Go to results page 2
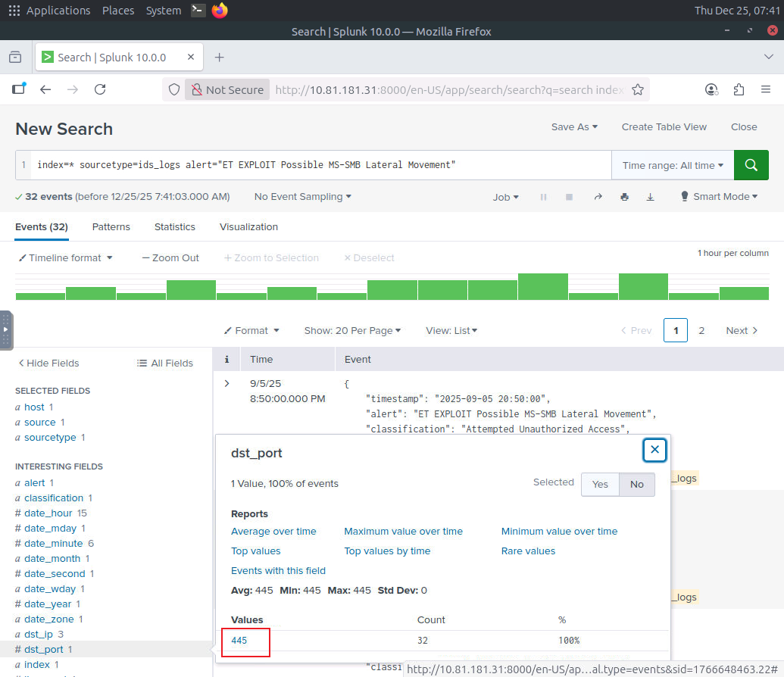 [701, 330]
